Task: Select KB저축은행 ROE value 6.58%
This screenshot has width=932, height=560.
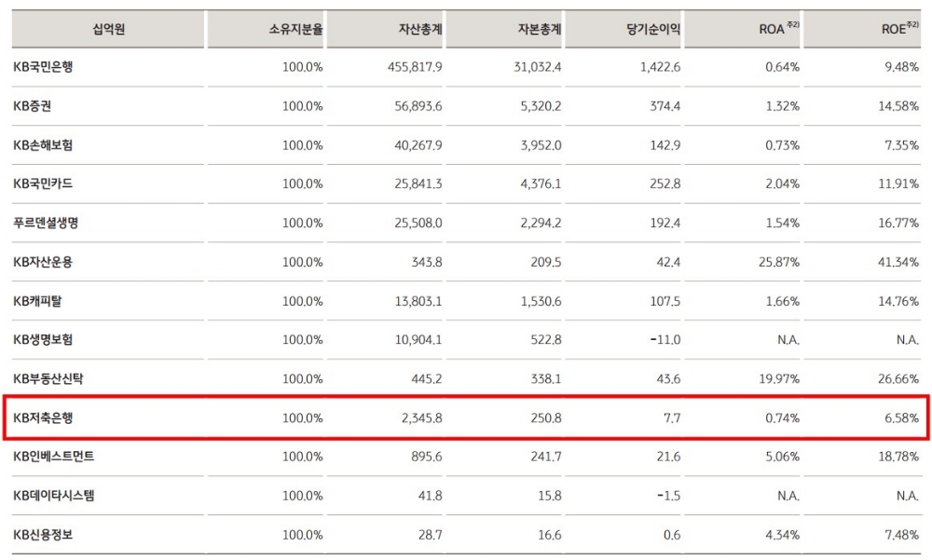Action: [901, 418]
